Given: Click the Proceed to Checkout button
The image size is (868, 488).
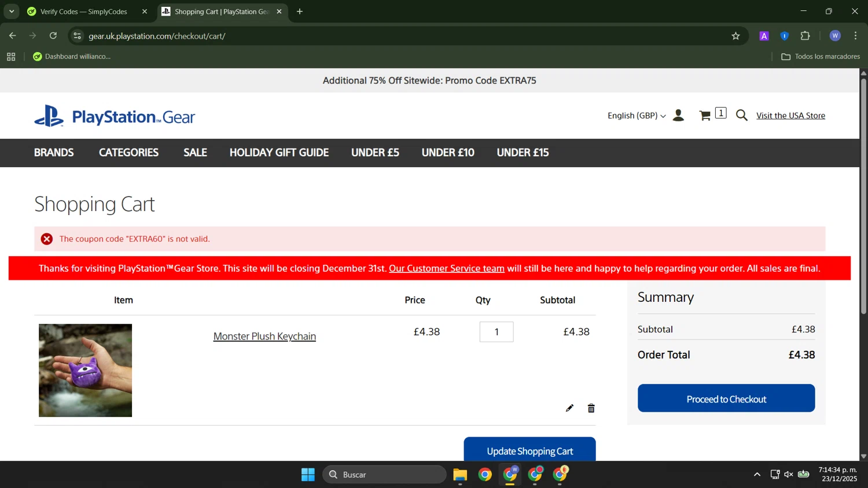Looking at the screenshot, I should coord(726,398).
